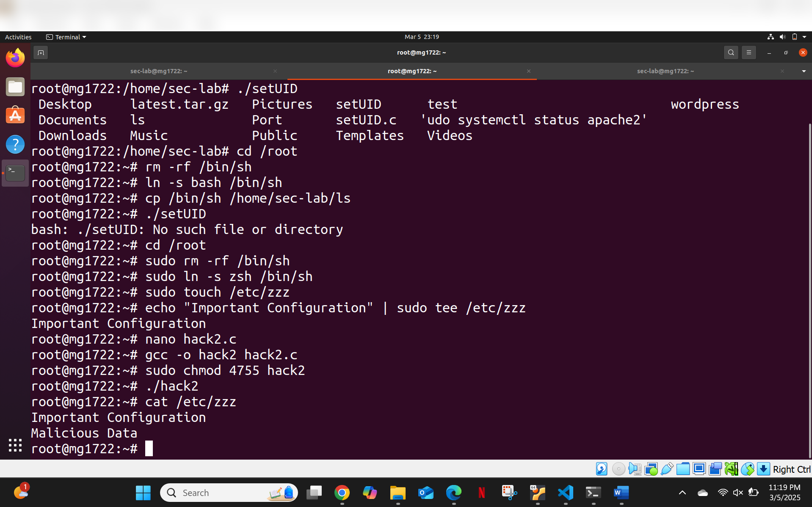Screen dimensions: 812x507
Task: Open Windows Start menu
Action: point(143,493)
